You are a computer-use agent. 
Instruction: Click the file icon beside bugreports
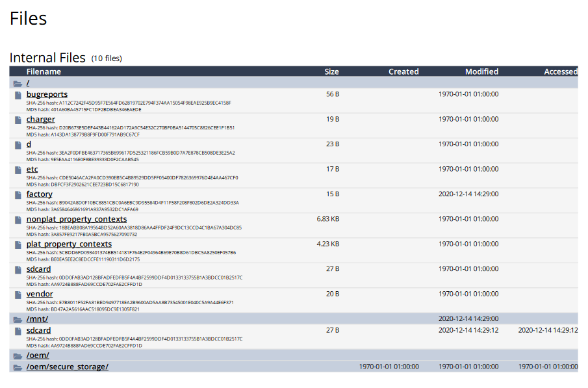click(x=18, y=95)
